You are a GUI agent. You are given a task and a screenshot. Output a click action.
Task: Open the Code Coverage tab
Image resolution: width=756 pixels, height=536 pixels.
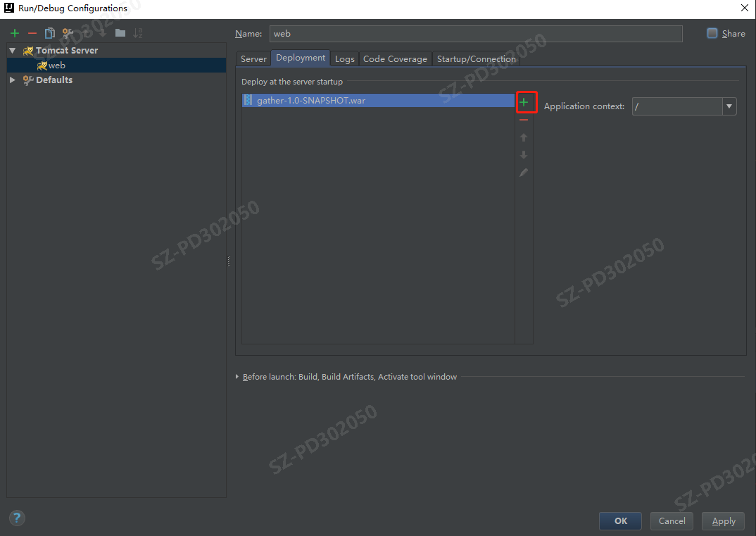pyautogui.click(x=395, y=59)
